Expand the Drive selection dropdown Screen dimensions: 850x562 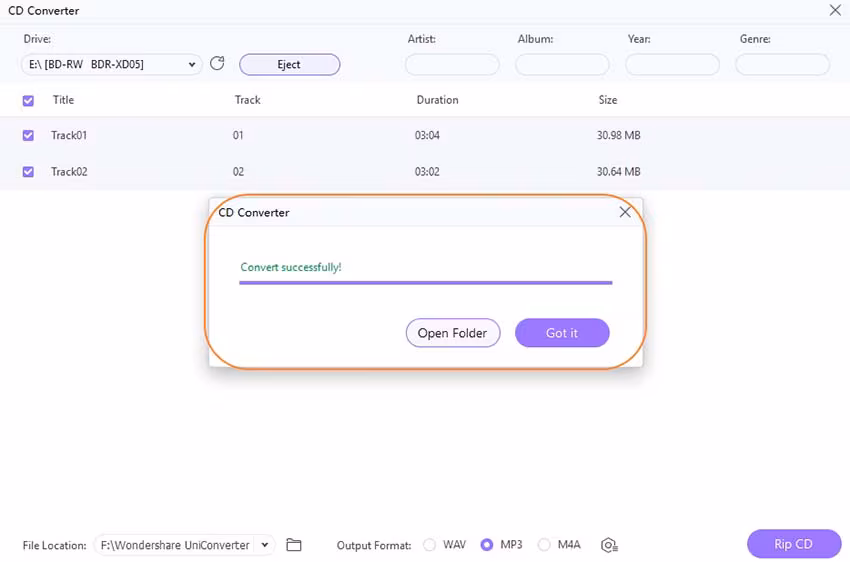(x=192, y=65)
